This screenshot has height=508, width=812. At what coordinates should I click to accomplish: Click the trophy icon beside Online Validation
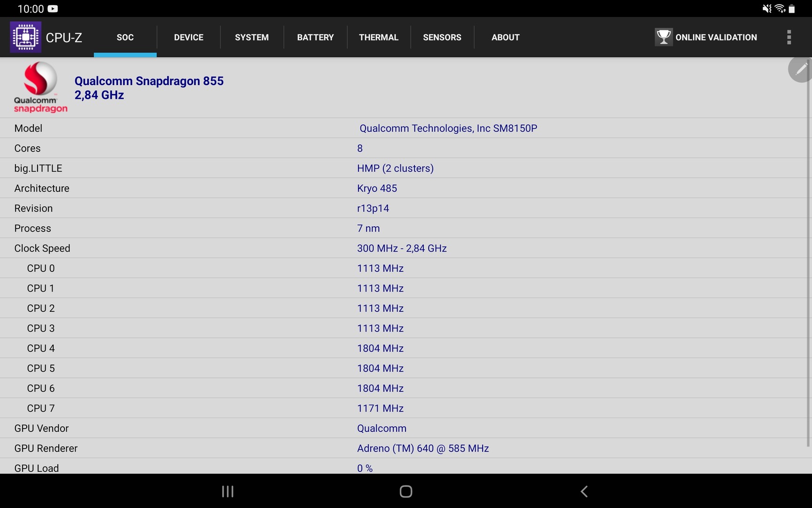pos(664,37)
